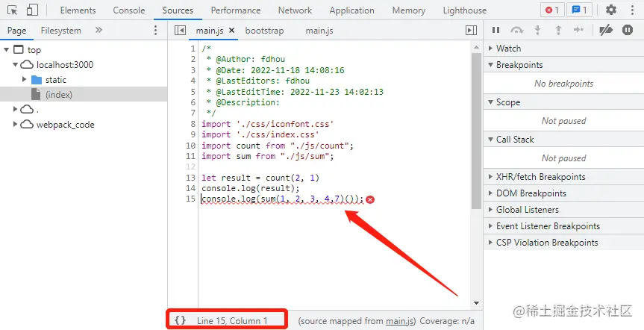This screenshot has height=330, width=644.
Task: Switch to the inactive main.js editor tab
Action: coord(319,31)
